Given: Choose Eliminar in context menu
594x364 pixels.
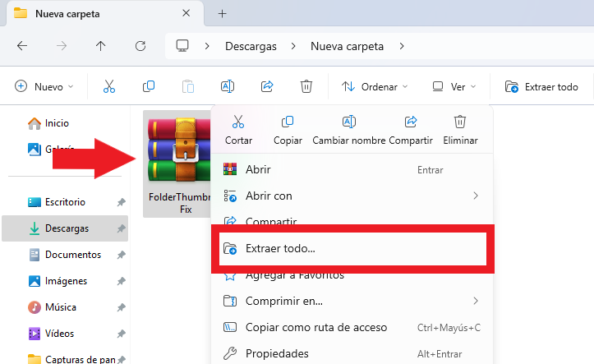Looking at the screenshot, I should tap(460, 130).
